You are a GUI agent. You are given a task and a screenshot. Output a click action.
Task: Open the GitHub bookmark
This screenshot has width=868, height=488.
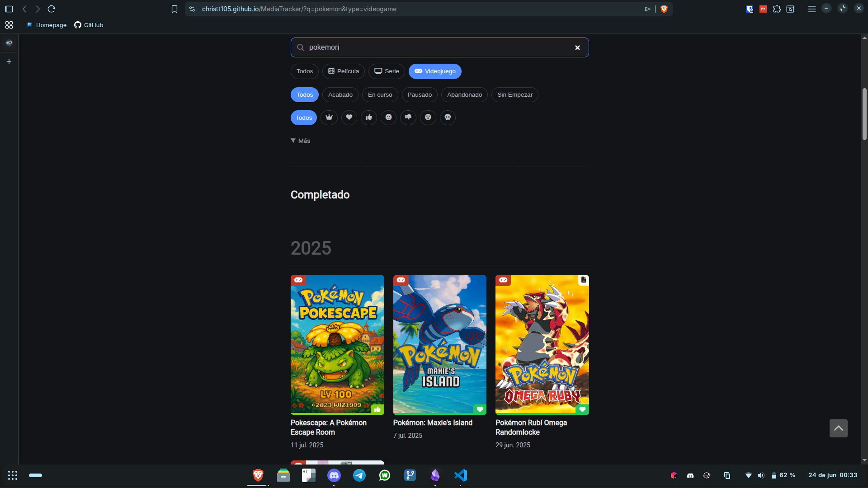tap(89, 25)
